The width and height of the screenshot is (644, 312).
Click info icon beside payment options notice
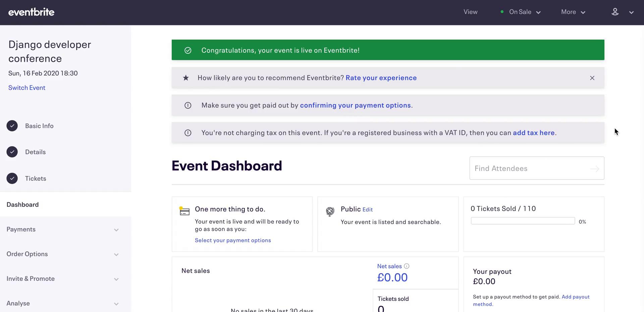coord(188,105)
